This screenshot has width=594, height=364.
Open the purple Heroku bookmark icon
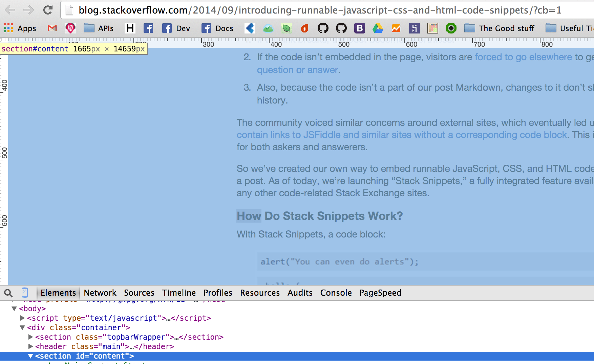coord(415,28)
